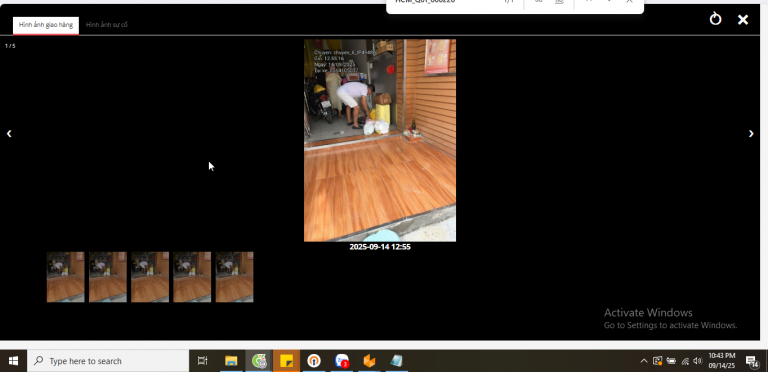This screenshot has height=372, width=768.
Task: Open network settings from the tray
Action: click(685, 361)
